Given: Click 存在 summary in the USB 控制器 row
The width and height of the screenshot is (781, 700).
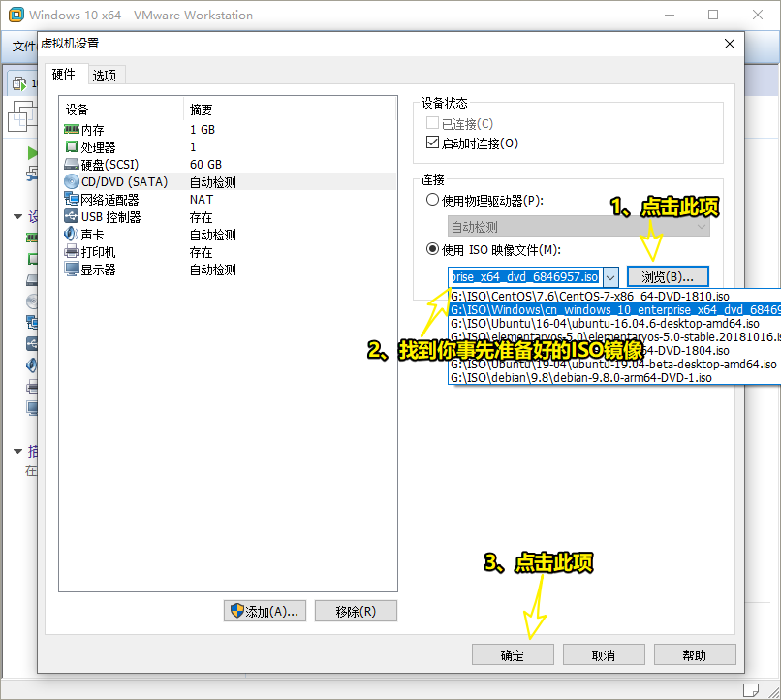Looking at the screenshot, I should coord(201,217).
